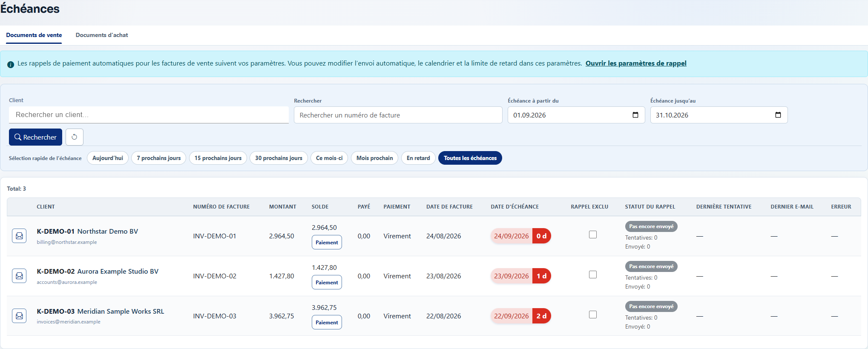Click the billing@northstar.example email

click(67, 242)
